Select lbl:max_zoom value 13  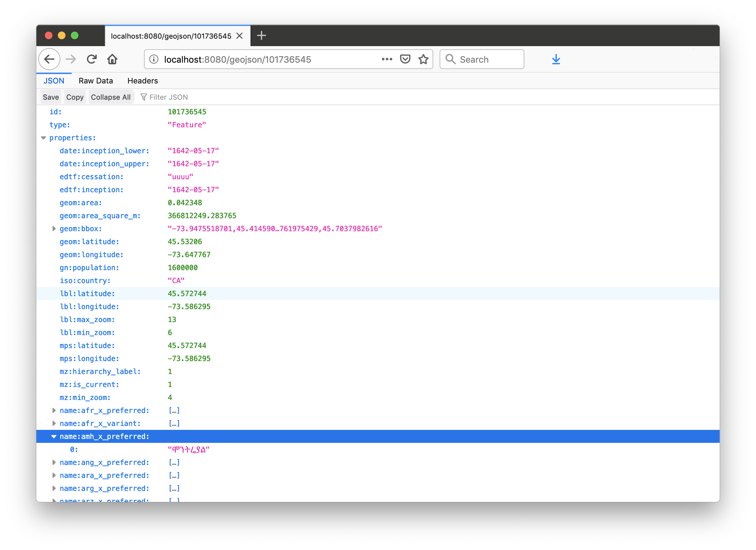click(172, 320)
